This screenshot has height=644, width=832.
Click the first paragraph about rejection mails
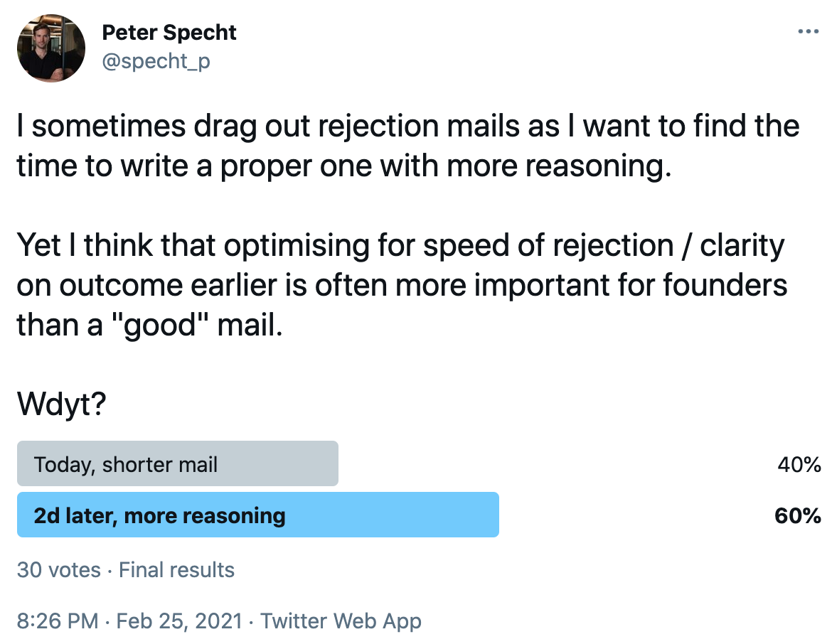click(x=408, y=146)
